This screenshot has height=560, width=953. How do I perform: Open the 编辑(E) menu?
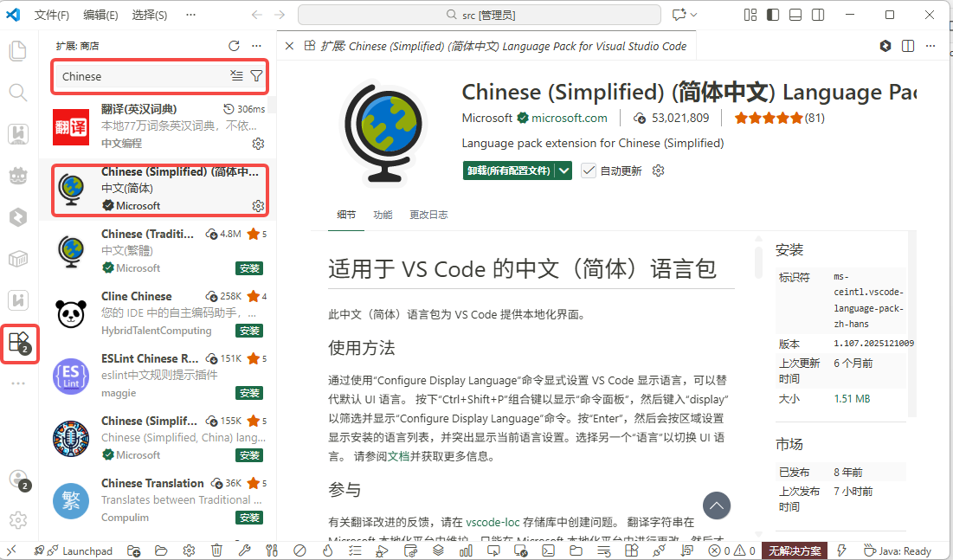click(100, 15)
